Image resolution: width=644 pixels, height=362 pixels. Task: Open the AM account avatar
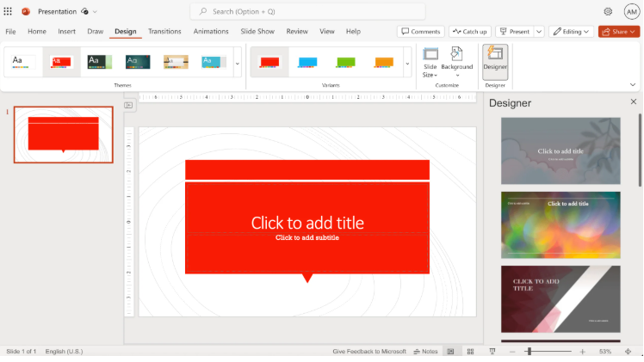[x=631, y=11]
